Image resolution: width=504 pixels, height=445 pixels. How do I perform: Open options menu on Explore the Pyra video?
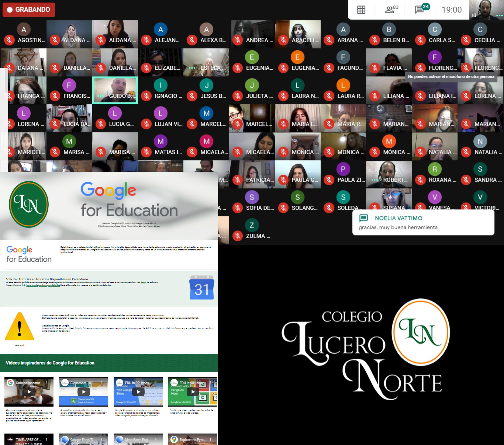pos(211,439)
